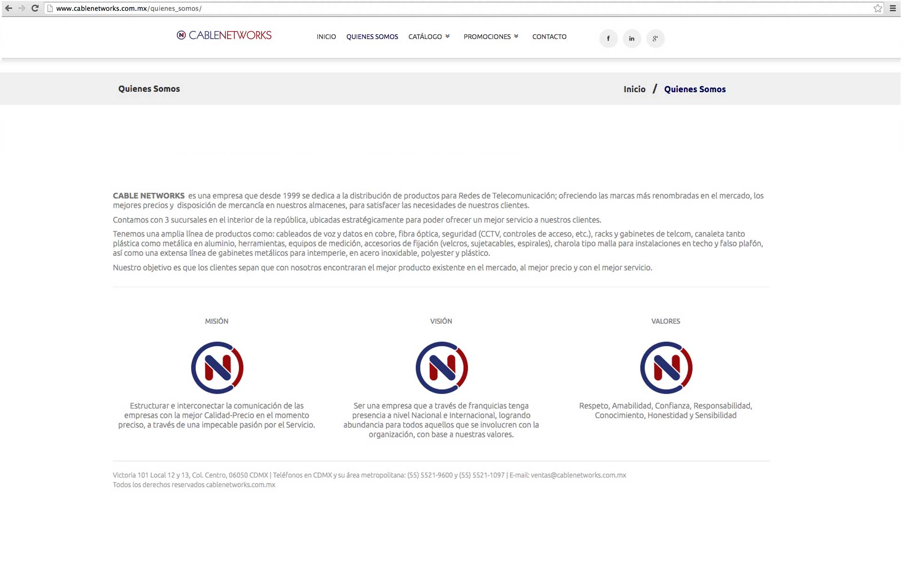The width and height of the screenshot is (903, 588).
Task: Follow the Inicio breadcrumb link
Action: 634,89
